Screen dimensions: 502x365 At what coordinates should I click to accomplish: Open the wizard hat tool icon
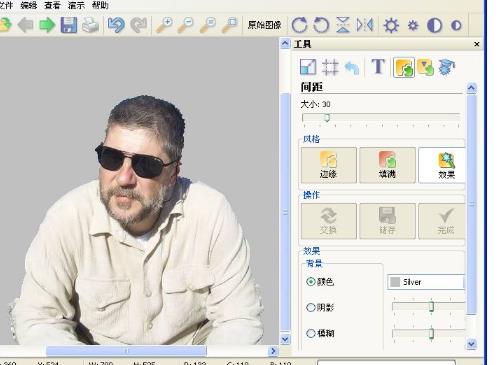pyautogui.click(x=447, y=67)
